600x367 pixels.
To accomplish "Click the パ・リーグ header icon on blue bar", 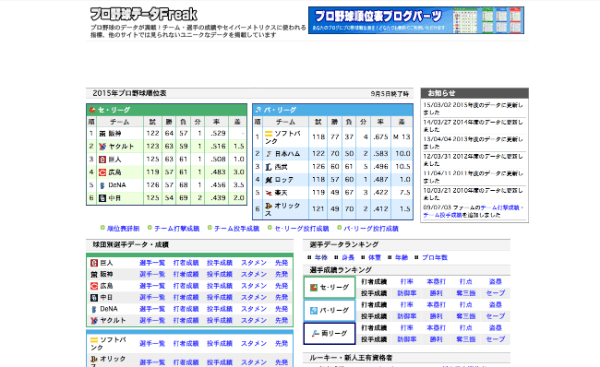I will click(258, 110).
